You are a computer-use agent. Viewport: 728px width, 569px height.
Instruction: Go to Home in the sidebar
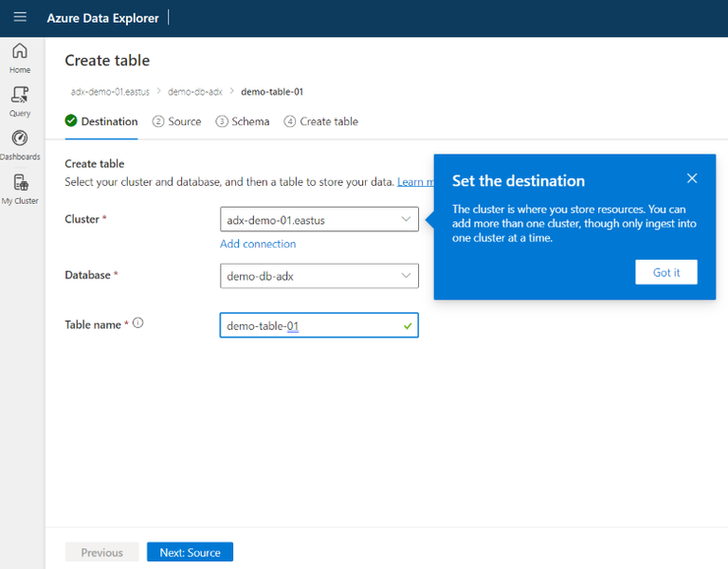click(20, 58)
